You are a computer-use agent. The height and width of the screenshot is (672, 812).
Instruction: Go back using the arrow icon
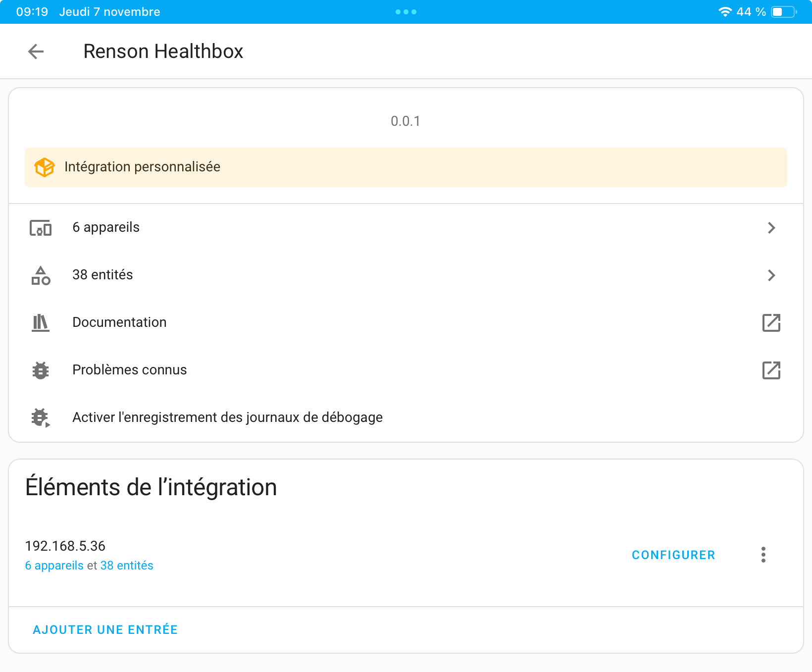point(36,51)
